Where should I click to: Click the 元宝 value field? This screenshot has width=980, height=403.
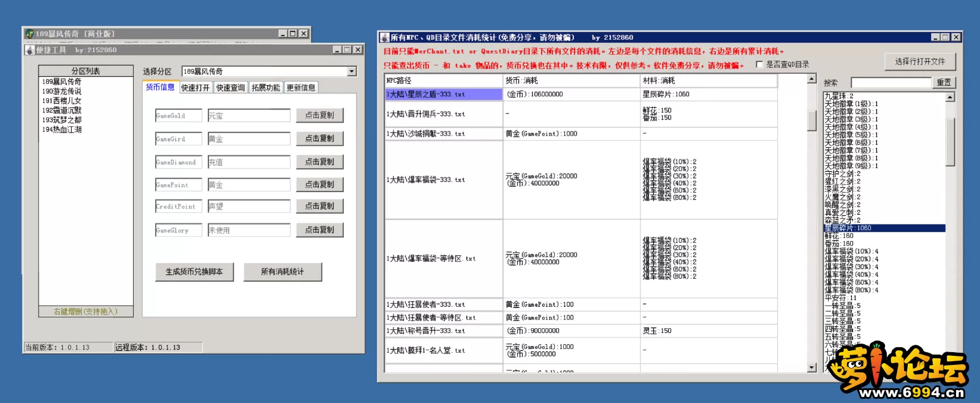249,116
